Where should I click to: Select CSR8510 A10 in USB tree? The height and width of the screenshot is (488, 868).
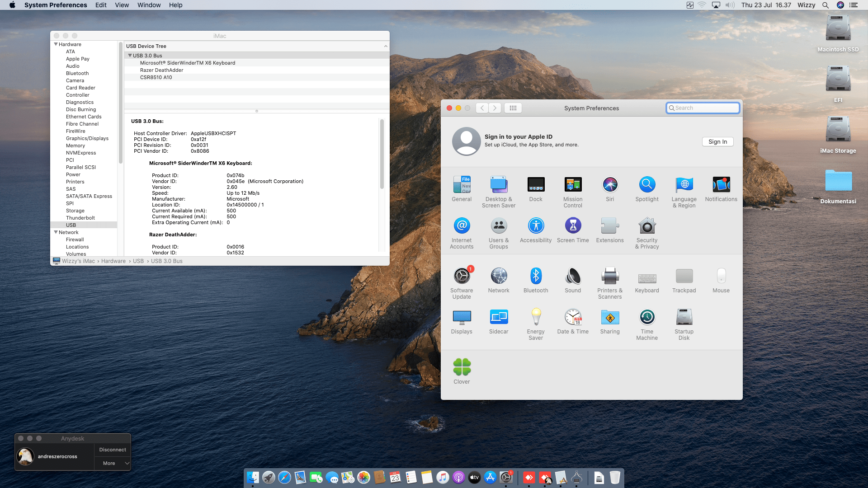point(256,77)
